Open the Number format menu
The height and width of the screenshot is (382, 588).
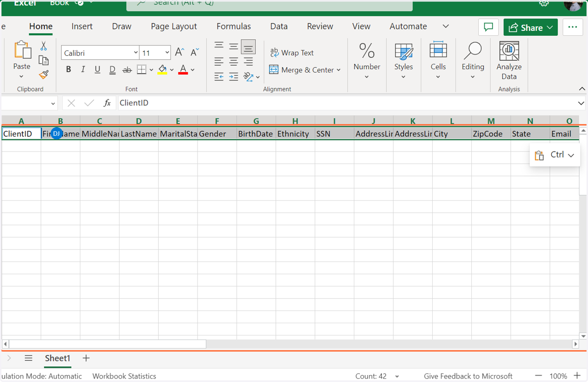point(367,60)
